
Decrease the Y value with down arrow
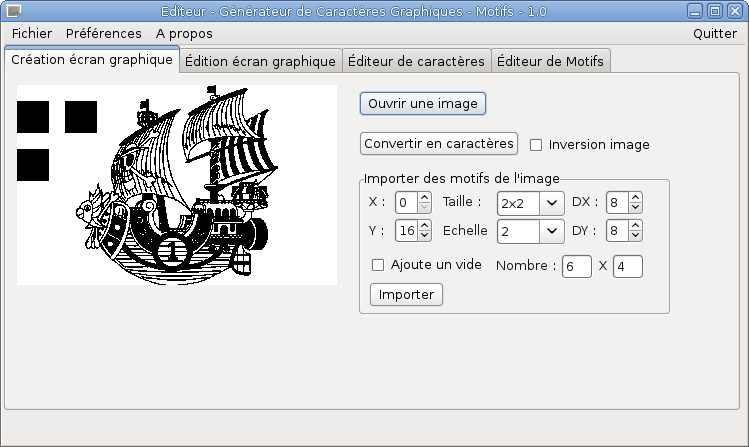(x=424, y=235)
